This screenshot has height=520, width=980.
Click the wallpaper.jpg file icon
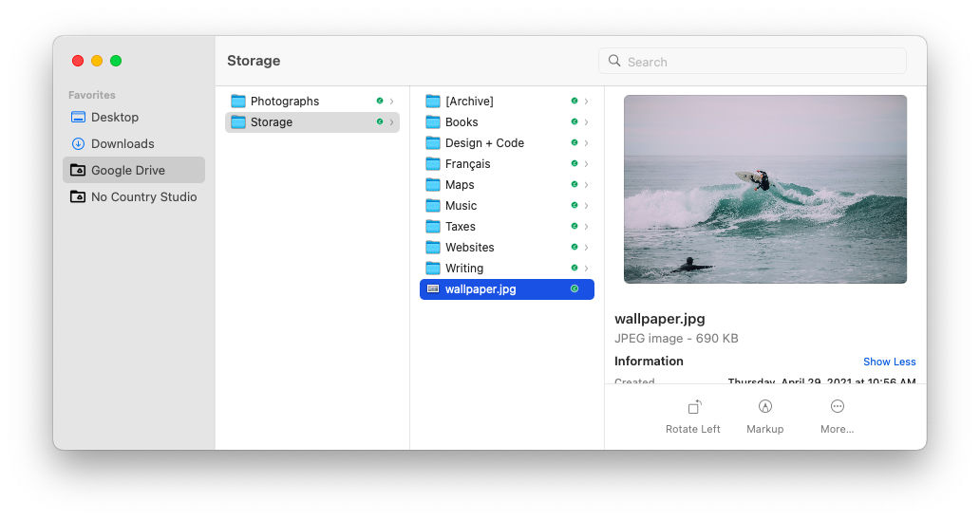[433, 289]
